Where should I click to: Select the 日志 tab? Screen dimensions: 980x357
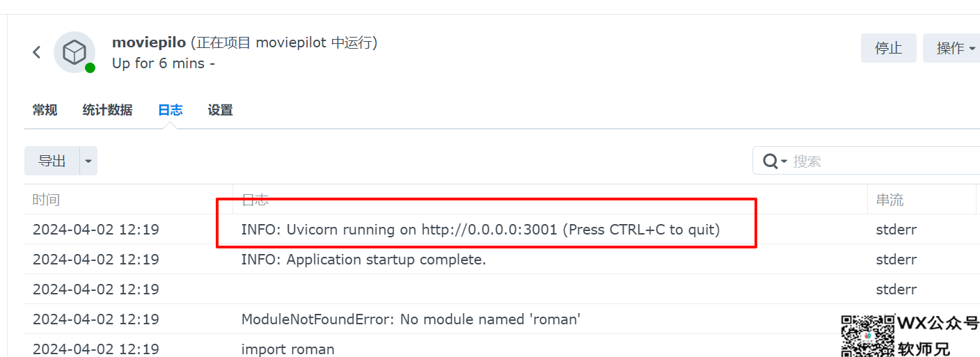(171, 110)
